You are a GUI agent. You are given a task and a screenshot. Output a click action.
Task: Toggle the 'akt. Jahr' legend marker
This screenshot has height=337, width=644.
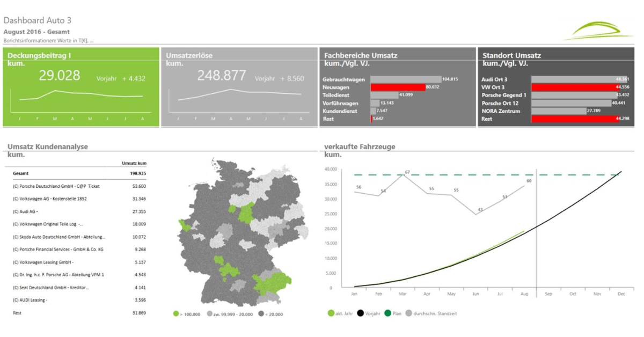331,313
